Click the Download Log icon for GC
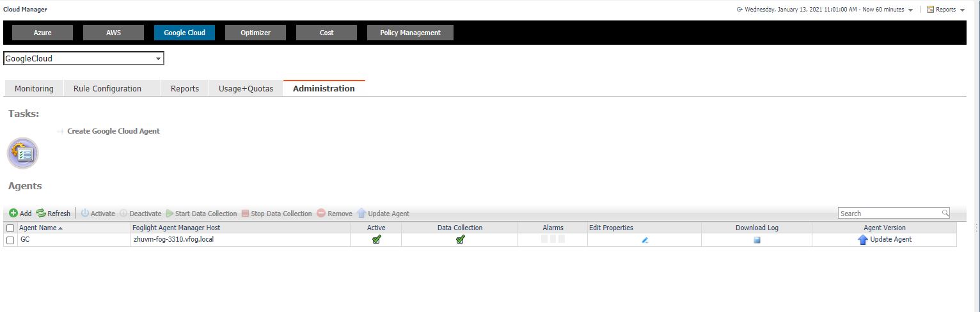Viewport: 980px width, 312px height. coord(757,240)
